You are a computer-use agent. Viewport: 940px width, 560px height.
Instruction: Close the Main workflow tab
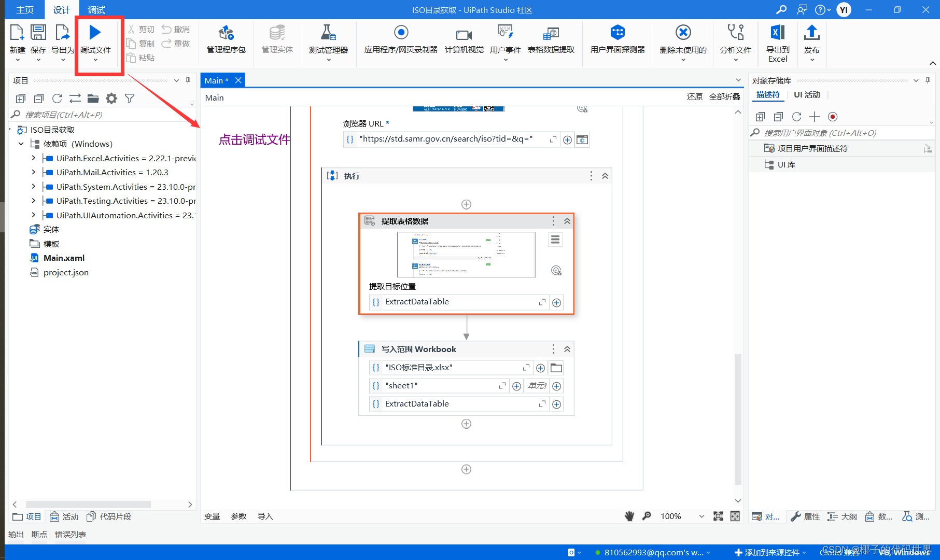[x=238, y=80]
